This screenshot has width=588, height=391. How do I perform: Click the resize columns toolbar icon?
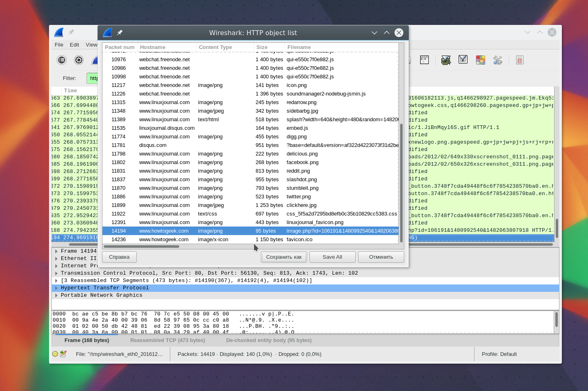[x=424, y=60]
